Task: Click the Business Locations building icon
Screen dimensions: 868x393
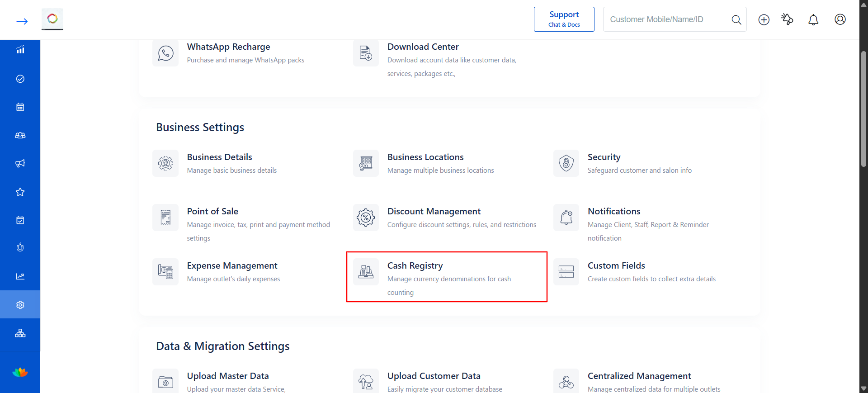Action: 366,163
